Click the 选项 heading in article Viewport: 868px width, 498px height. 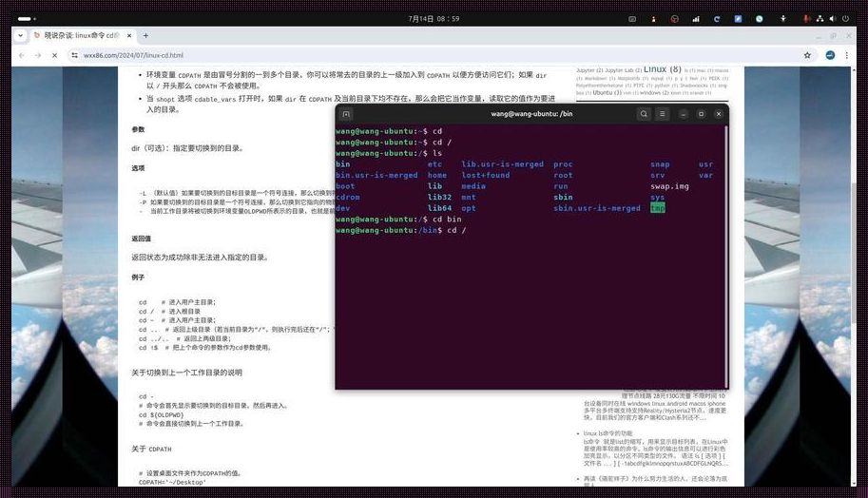pyautogui.click(x=138, y=168)
